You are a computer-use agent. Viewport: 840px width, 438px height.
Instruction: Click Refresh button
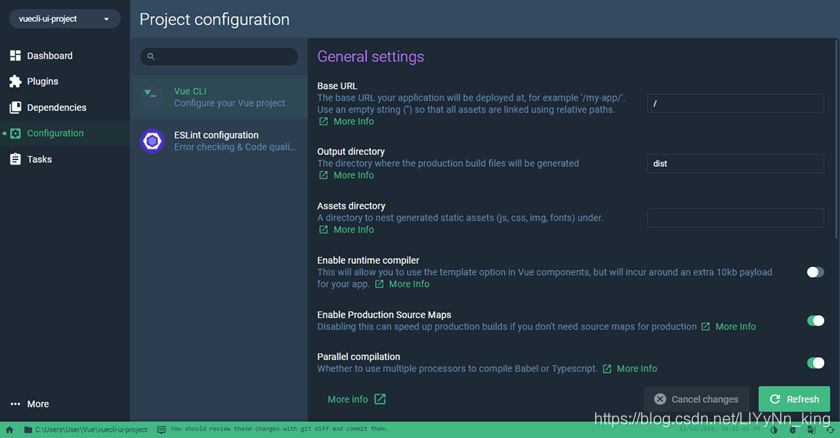pos(794,399)
